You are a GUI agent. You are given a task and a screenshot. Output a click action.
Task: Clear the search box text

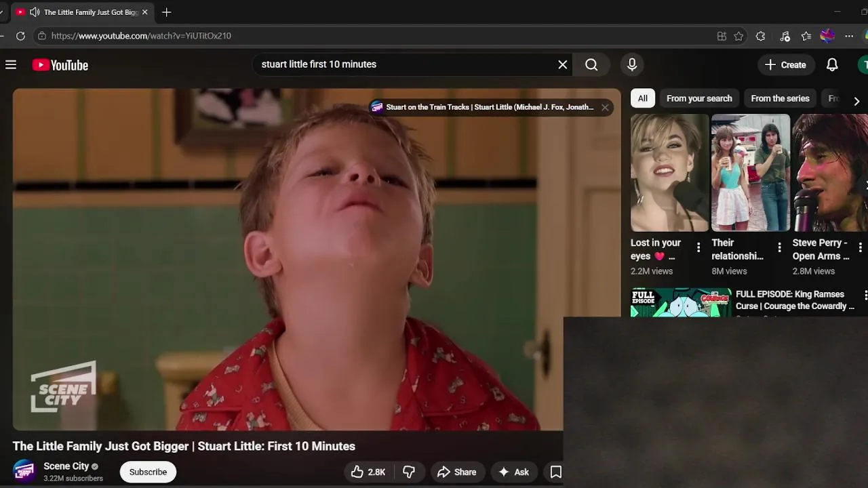pyautogui.click(x=562, y=64)
